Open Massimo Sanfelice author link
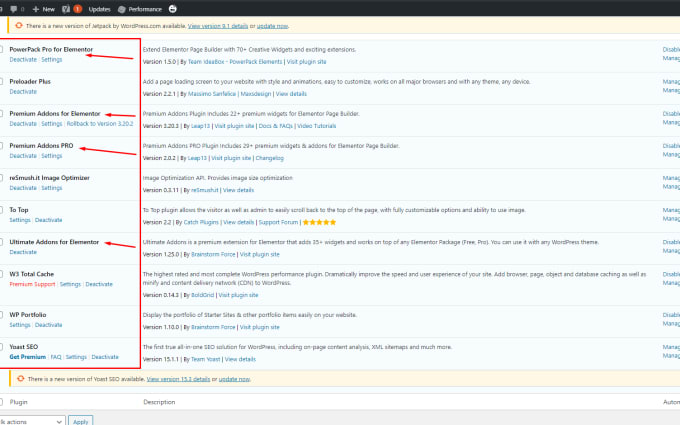Image resolution: width=680 pixels, height=425 pixels. click(212, 94)
